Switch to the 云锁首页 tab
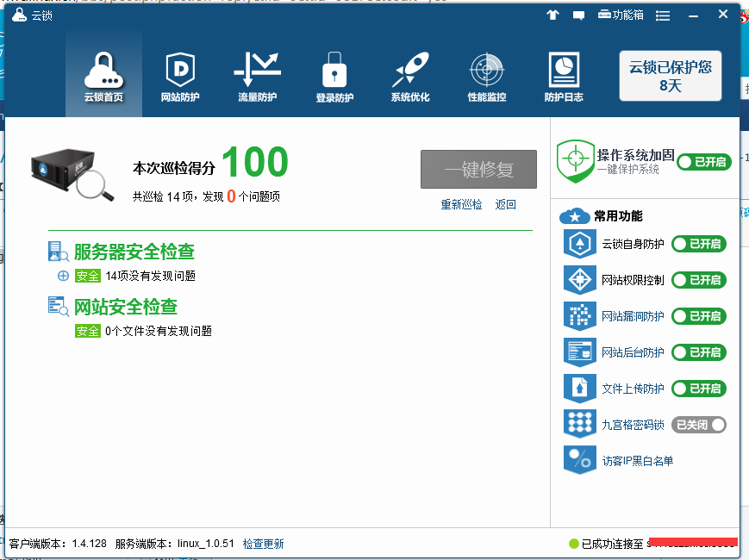Image resolution: width=749 pixels, height=560 pixels. click(x=103, y=78)
